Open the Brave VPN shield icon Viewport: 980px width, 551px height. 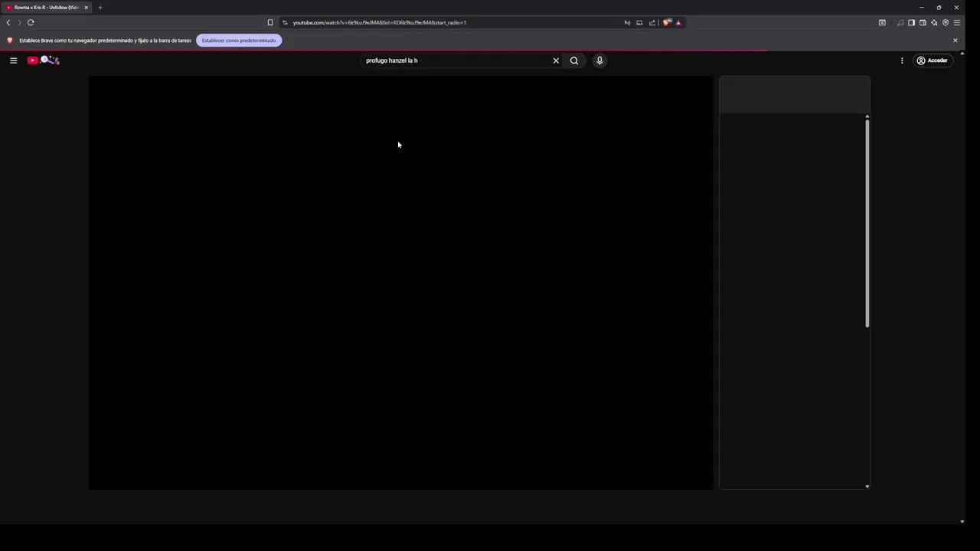click(x=946, y=22)
